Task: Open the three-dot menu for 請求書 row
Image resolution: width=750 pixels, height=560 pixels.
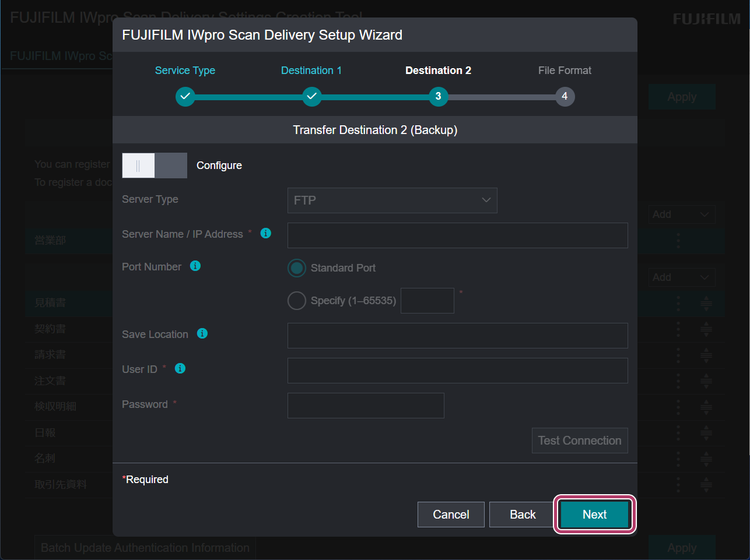Action: point(678,355)
